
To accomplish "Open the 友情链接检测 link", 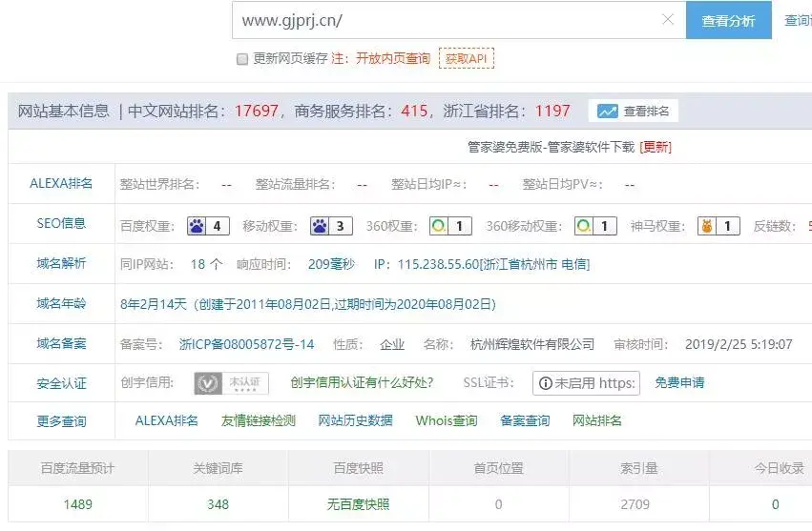I will tap(258, 420).
